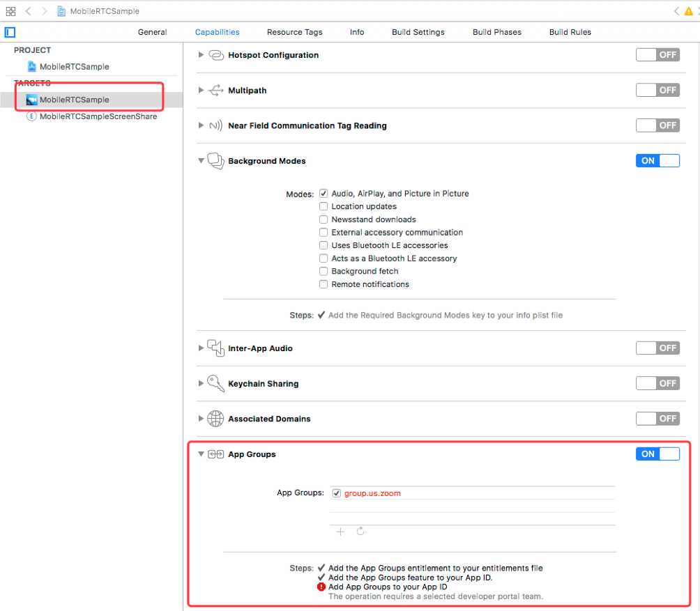Screen dimensions: 700x611
Task: Enable Near Field Communication Tag Reading
Action: point(657,125)
